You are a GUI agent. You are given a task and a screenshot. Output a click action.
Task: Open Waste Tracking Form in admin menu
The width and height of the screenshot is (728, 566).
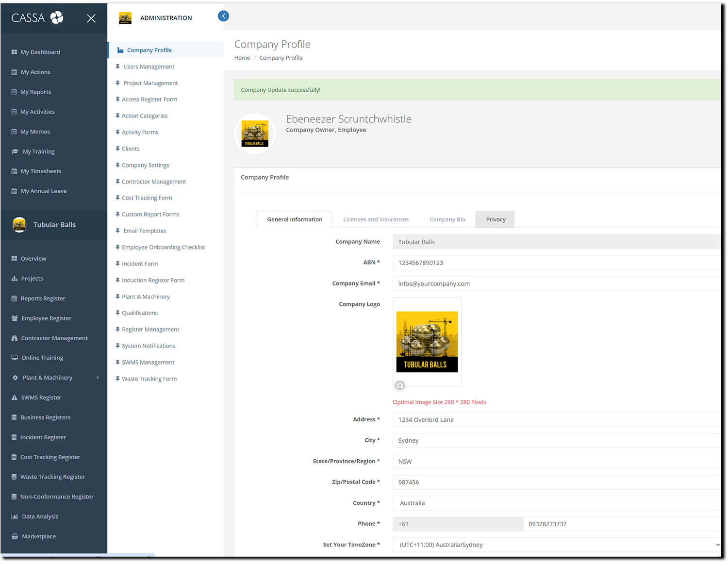click(149, 379)
